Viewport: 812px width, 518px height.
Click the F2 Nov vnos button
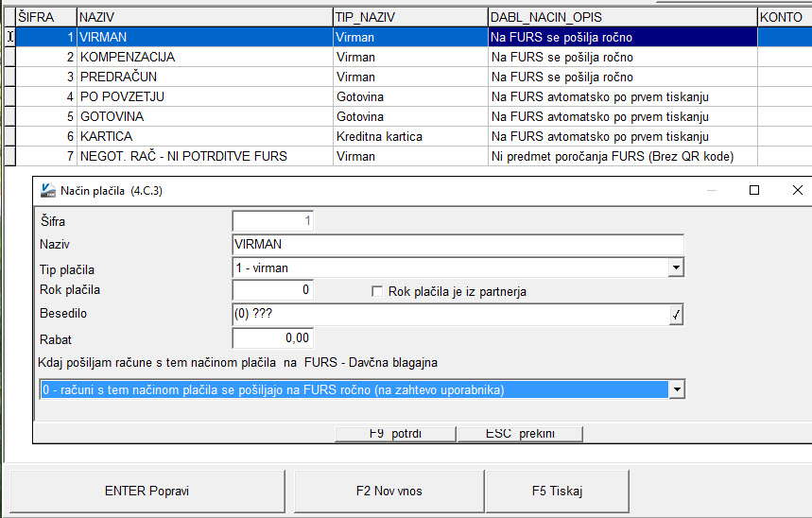389,492
